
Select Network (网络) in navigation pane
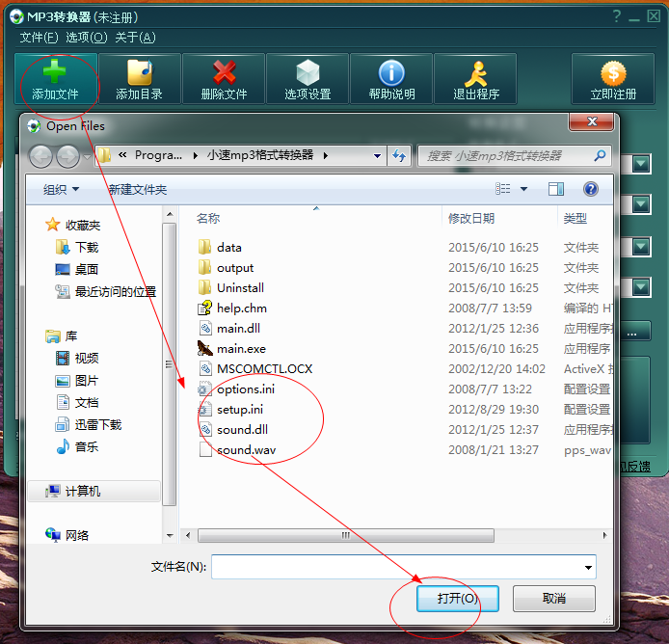(x=67, y=535)
